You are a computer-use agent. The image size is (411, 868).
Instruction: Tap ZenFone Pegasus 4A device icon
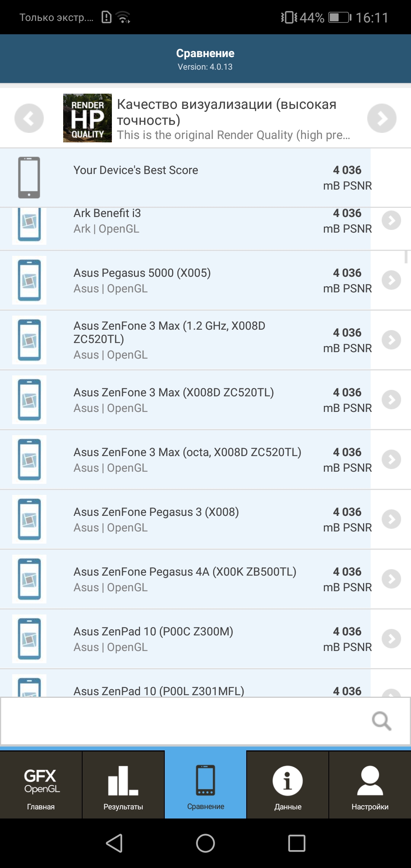tap(29, 579)
